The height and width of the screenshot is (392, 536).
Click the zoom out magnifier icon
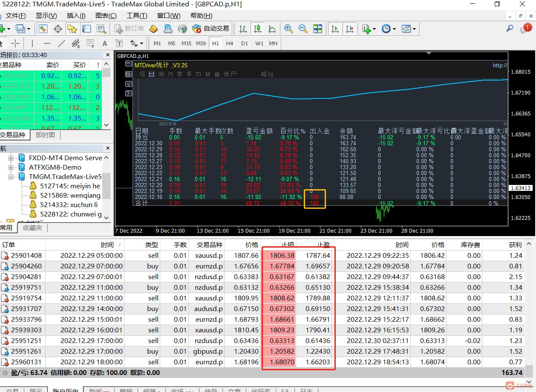pyautogui.click(x=303, y=29)
